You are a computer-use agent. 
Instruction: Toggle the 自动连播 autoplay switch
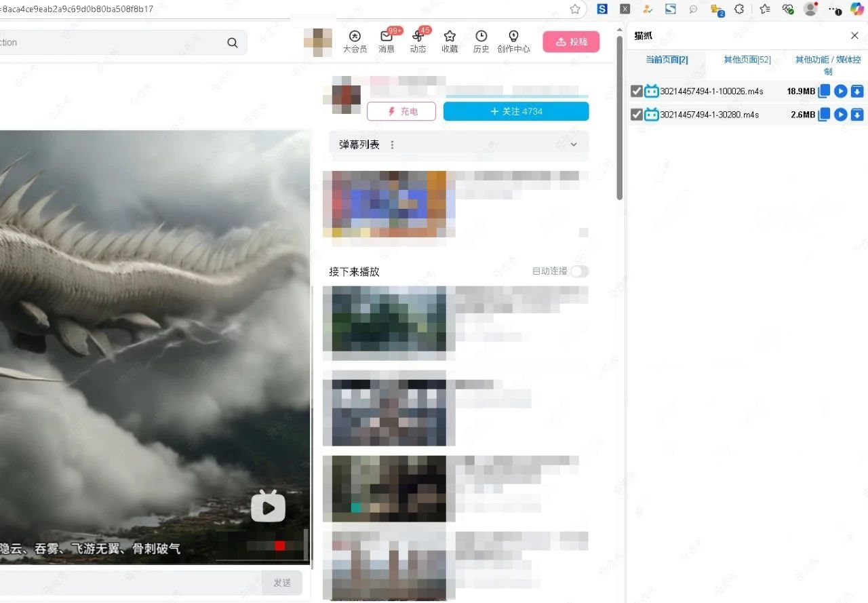(x=579, y=271)
